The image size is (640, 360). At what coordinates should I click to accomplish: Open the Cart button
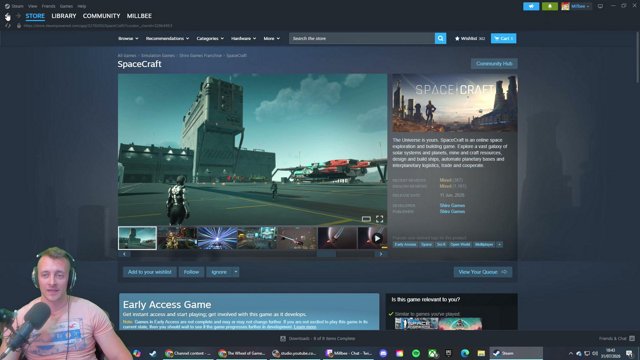(x=503, y=38)
